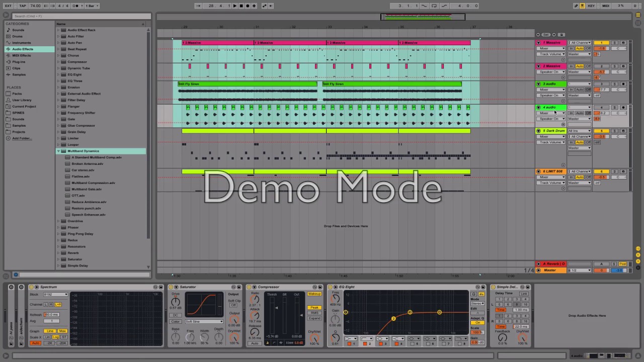Stop playback with the Stop button

[241, 6]
